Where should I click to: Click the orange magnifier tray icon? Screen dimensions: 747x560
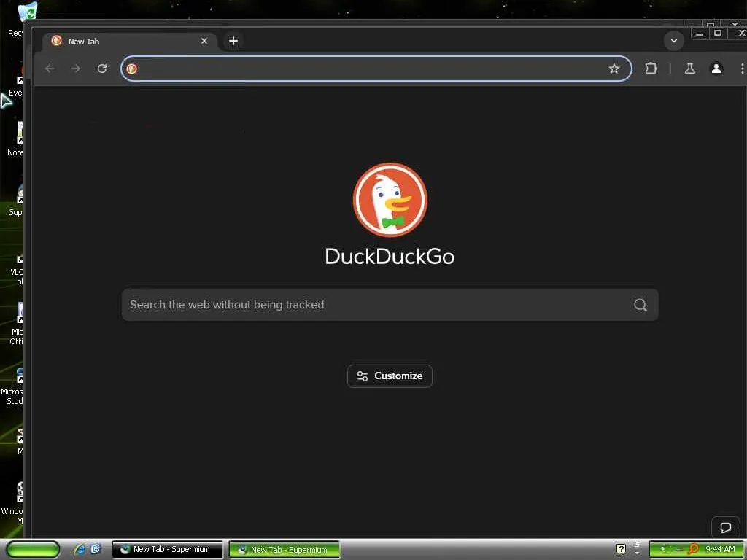pyautogui.click(x=694, y=550)
